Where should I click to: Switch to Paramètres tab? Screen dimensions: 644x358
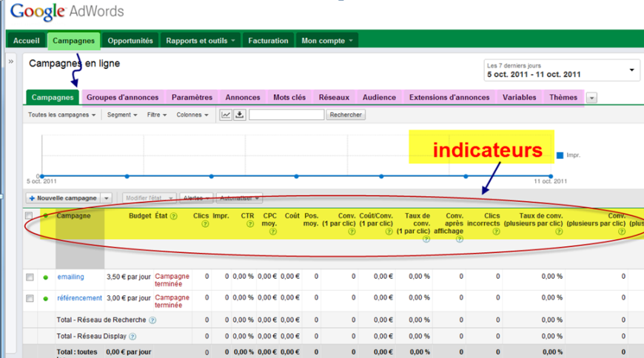click(x=192, y=98)
